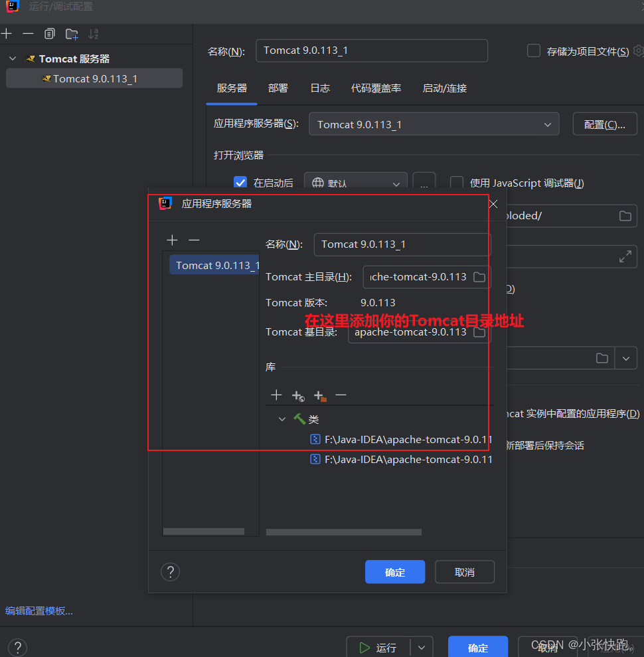Browse folder for Tomcat 主目录
Screen dimensions: 644x657
tap(479, 277)
